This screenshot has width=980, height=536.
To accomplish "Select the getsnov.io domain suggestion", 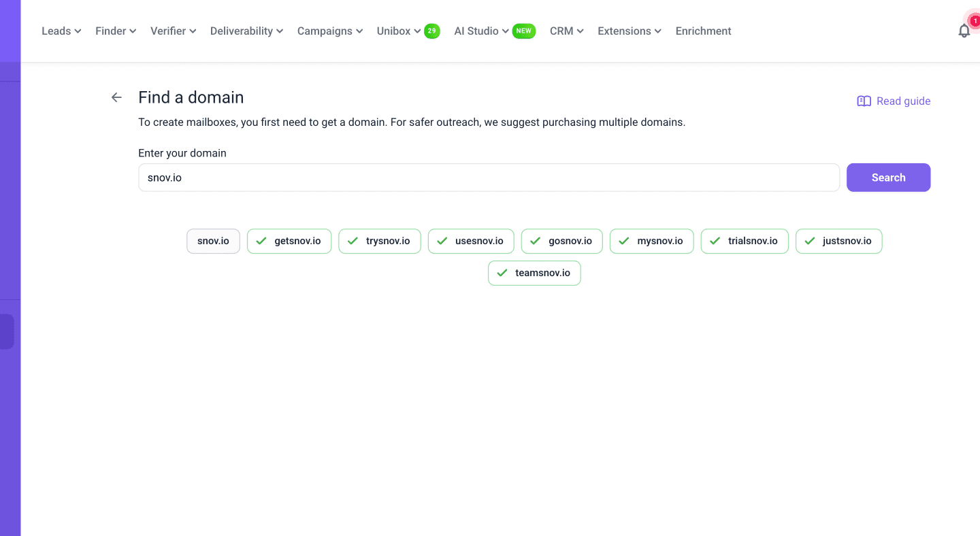I will click(289, 241).
